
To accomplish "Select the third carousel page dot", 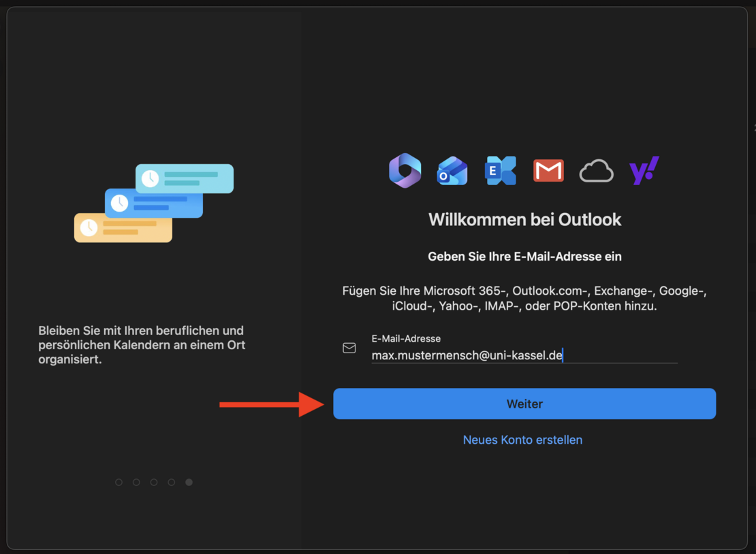I will pyautogui.click(x=154, y=483).
